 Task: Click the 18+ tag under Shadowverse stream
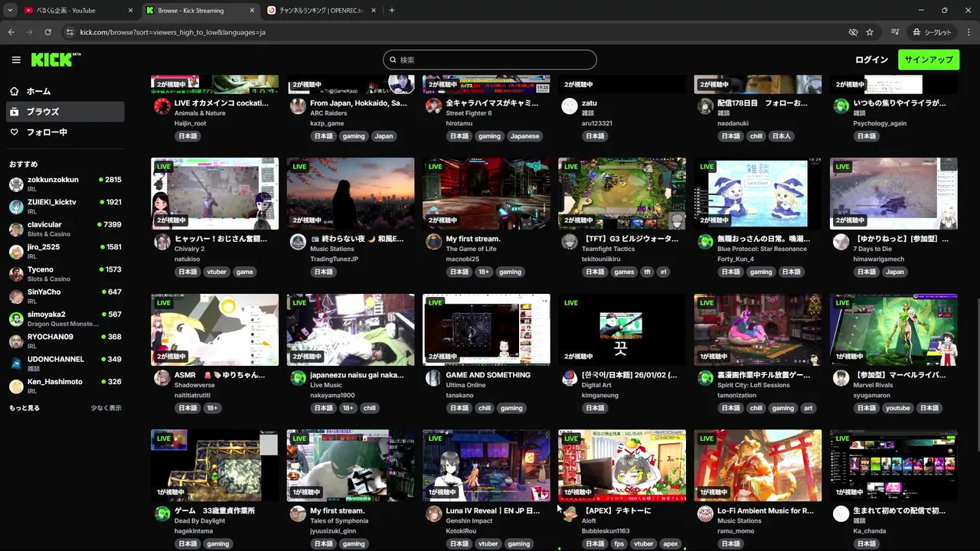pos(212,408)
